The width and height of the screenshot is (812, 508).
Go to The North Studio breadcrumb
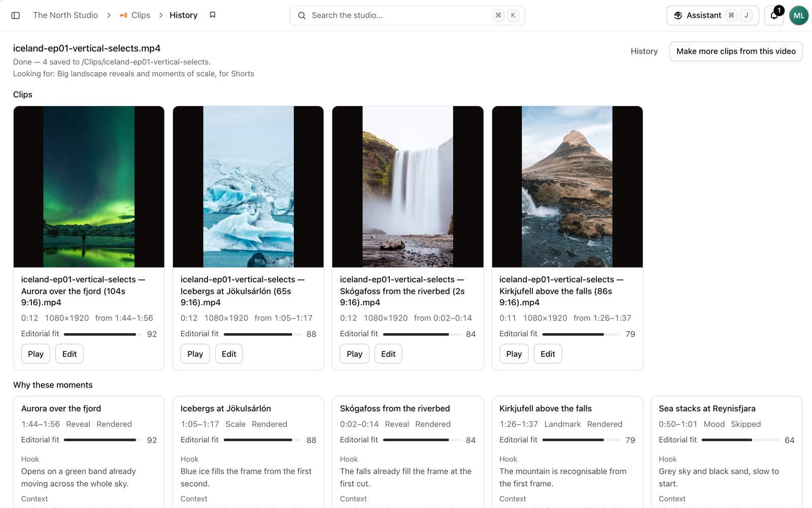(65, 15)
